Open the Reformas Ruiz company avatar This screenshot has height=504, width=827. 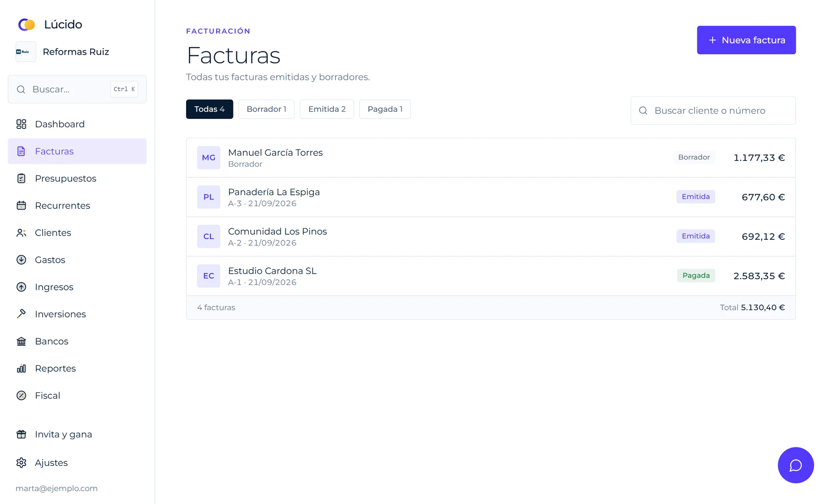26,52
